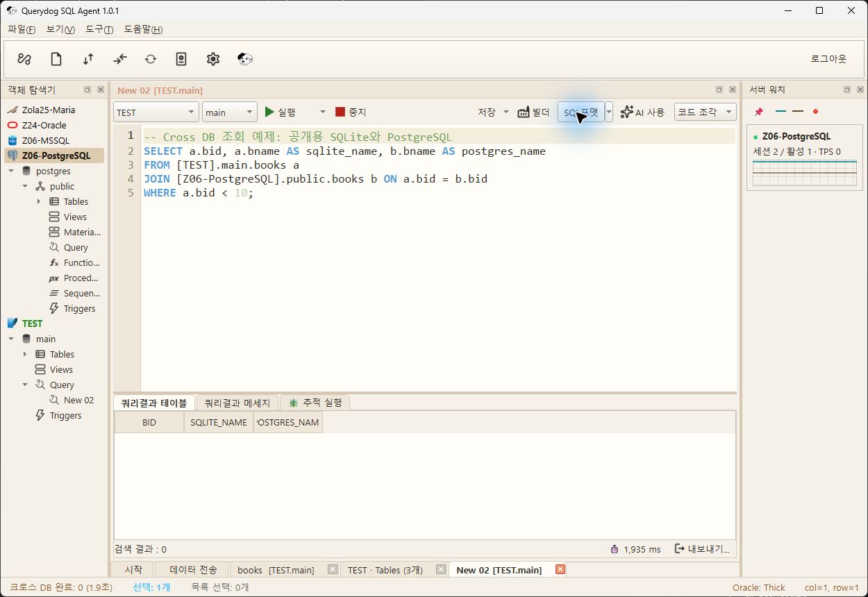Viewport: 868px width, 597px height.
Task: Select the Zola25-Maria connection
Action: (48, 110)
